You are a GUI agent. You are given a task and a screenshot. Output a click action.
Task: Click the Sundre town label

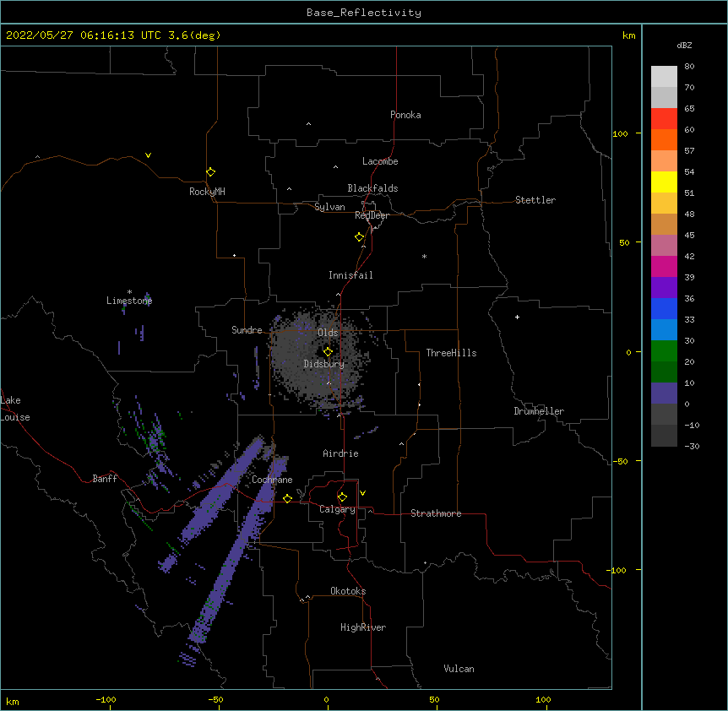tap(247, 330)
